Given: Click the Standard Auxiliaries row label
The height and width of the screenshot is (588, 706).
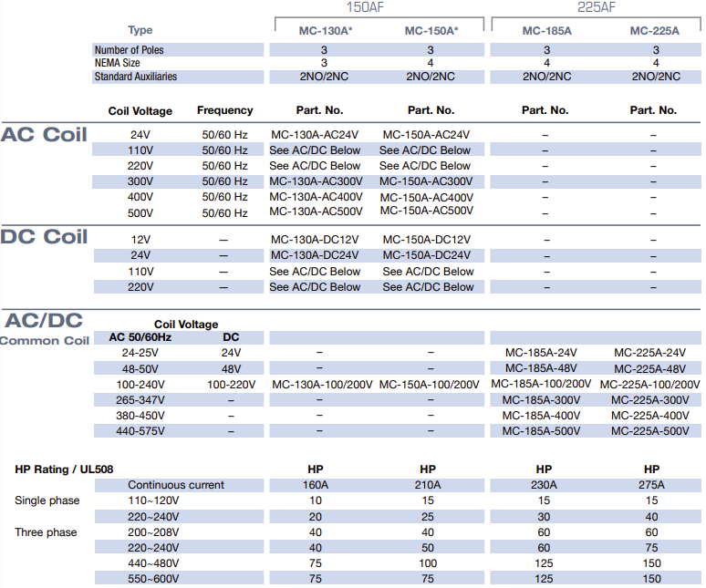Looking at the screenshot, I should tap(136, 77).
